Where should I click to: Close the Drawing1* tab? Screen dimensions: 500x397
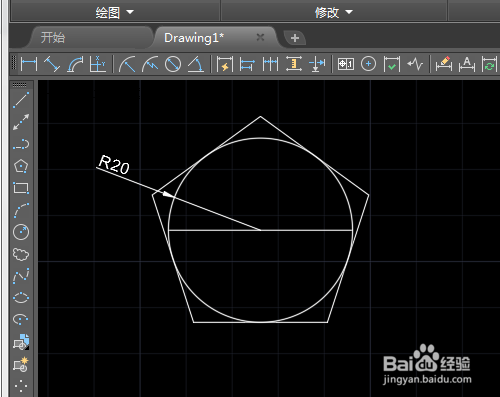point(260,37)
